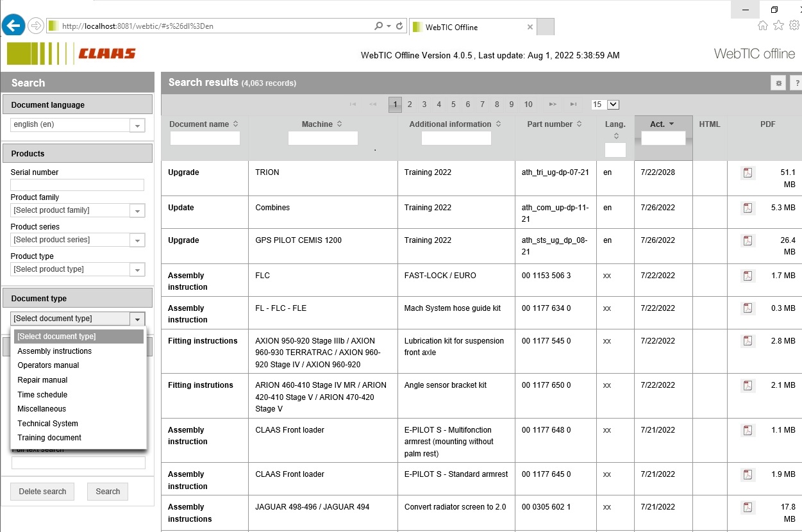Select Assembly instructions document type
This screenshot has height=532, width=802.
pos(79,351)
